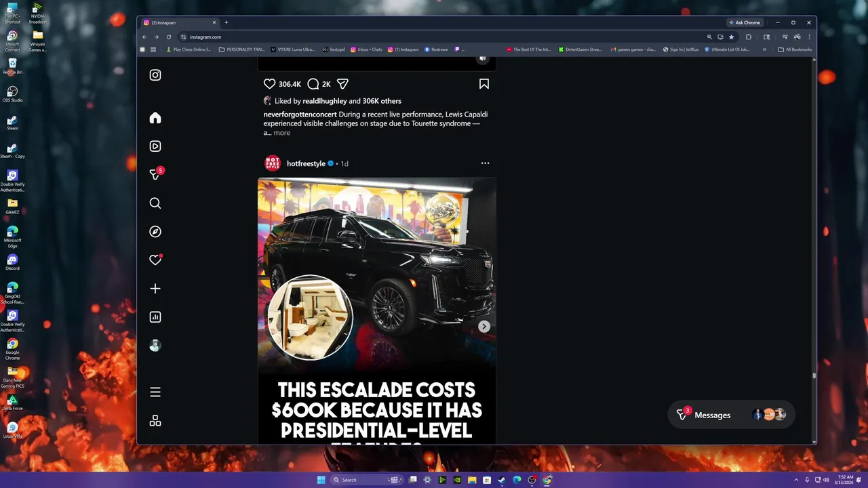
Task: Open Explore compass icon
Action: pyautogui.click(x=155, y=232)
